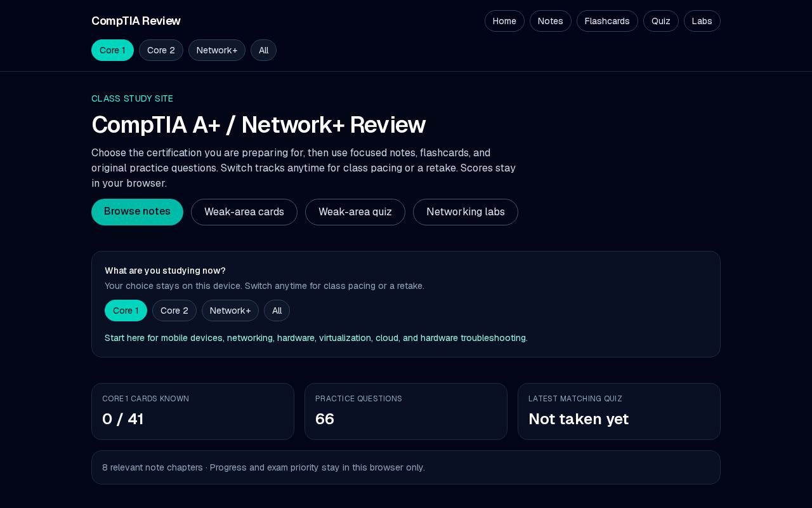
Task: Click the '66' practice questions value
Action: (x=325, y=419)
